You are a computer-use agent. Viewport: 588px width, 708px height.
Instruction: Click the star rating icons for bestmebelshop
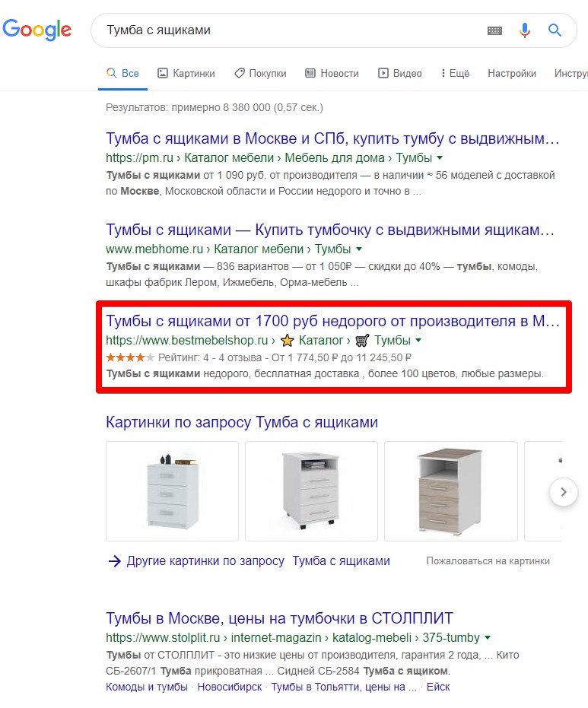click(130, 357)
